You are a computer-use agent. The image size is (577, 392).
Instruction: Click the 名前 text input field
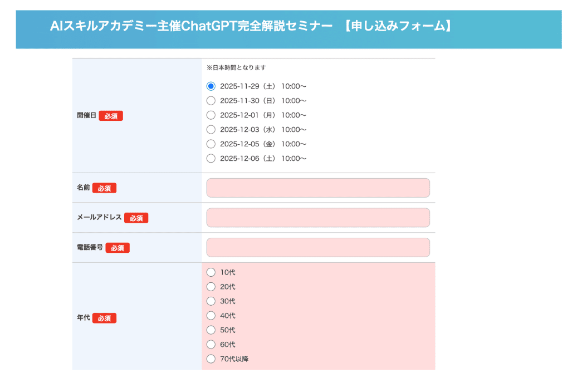pos(318,188)
